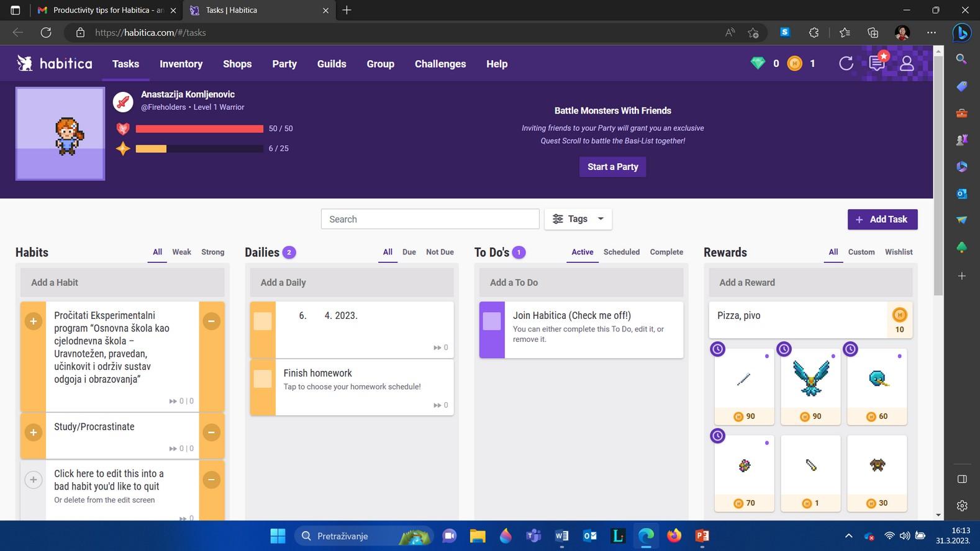Screen dimensions: 980x551
Task: Open the gems balance icon
Action: tap(758, 63)
